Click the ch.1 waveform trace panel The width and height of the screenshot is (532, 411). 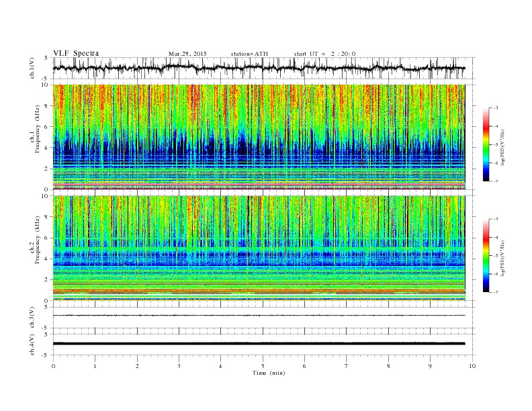coord(264,68)
